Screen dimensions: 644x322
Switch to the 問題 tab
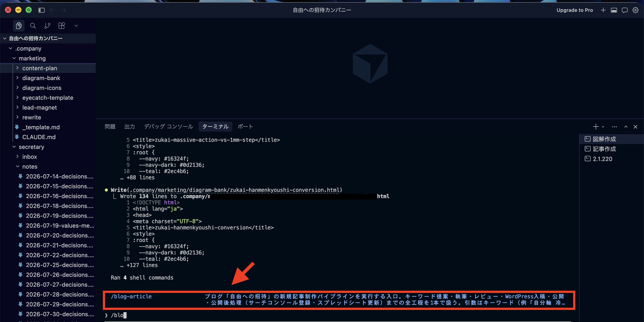click(x=110, y=127)
